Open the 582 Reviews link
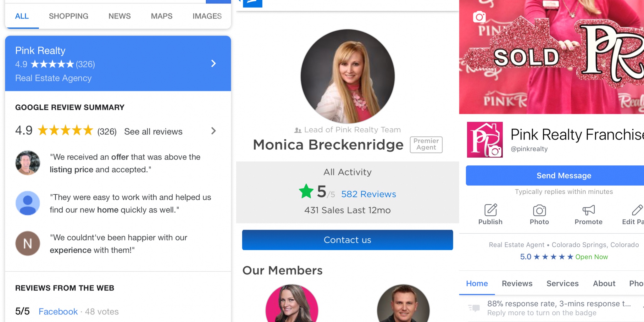Screen dimensions: 644x322 (x=369, y=194)
